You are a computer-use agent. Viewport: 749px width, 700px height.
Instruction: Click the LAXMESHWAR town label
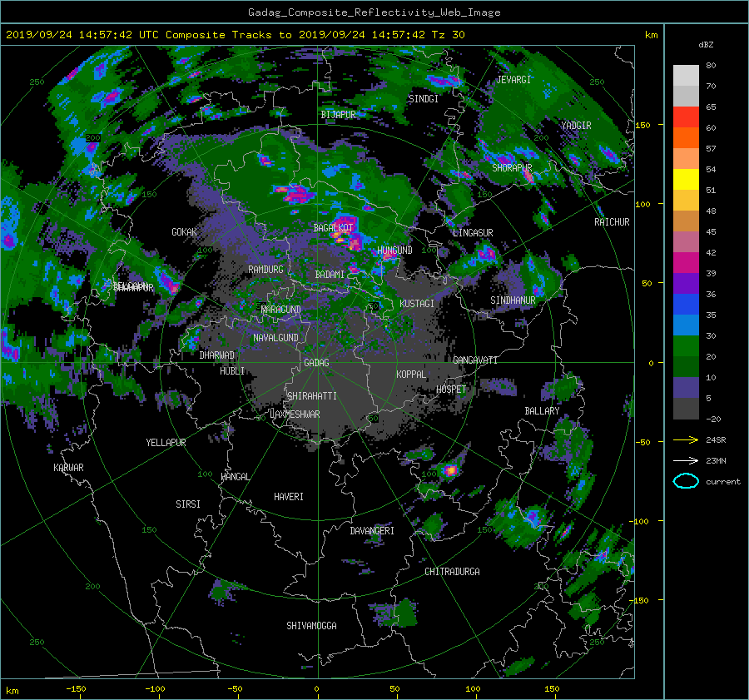coord(295,415)
